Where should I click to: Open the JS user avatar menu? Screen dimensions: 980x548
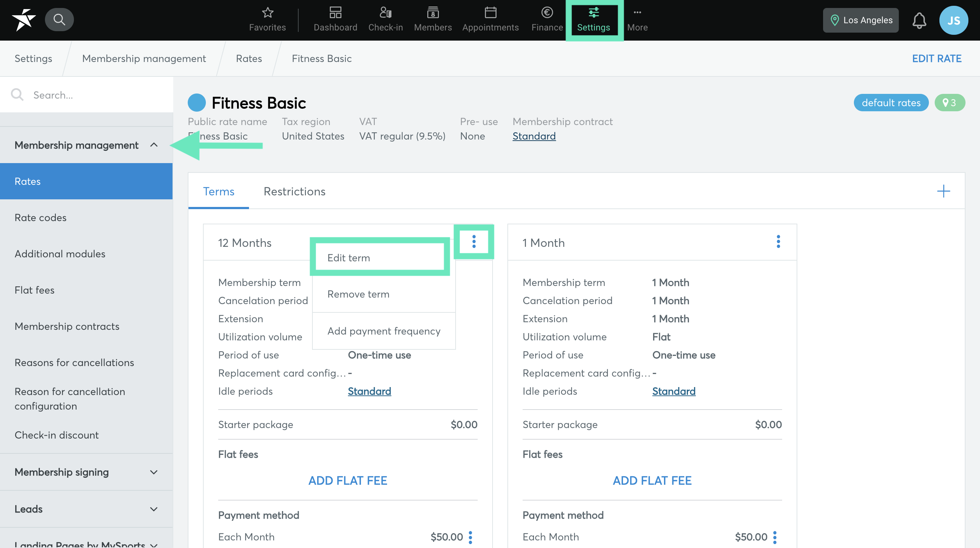click(x=954, y=20)
